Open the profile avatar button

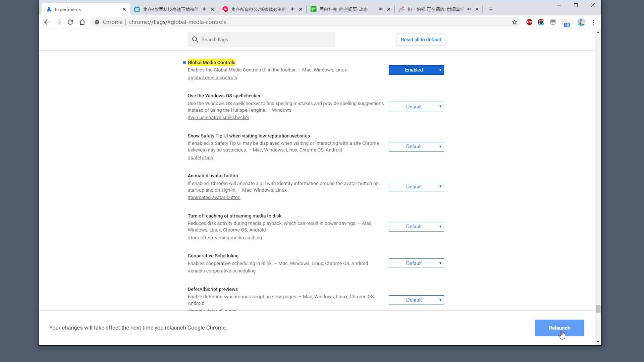click(581, 22)
